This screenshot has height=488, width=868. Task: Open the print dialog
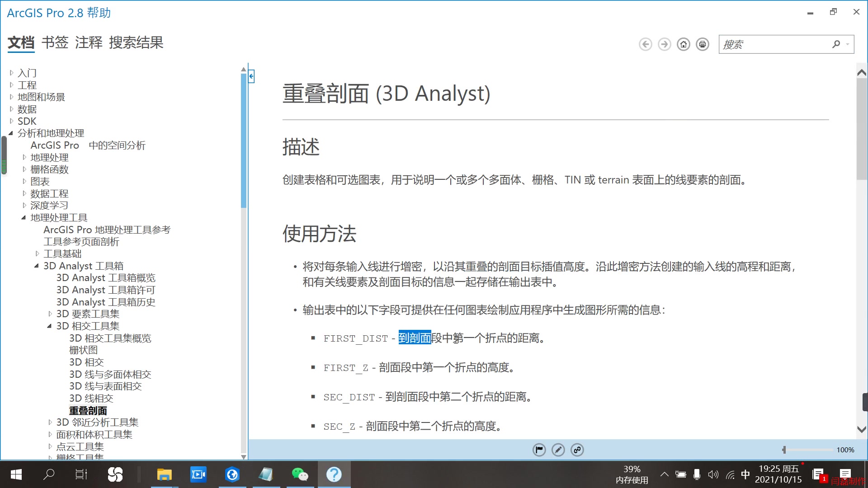point(702,44)
